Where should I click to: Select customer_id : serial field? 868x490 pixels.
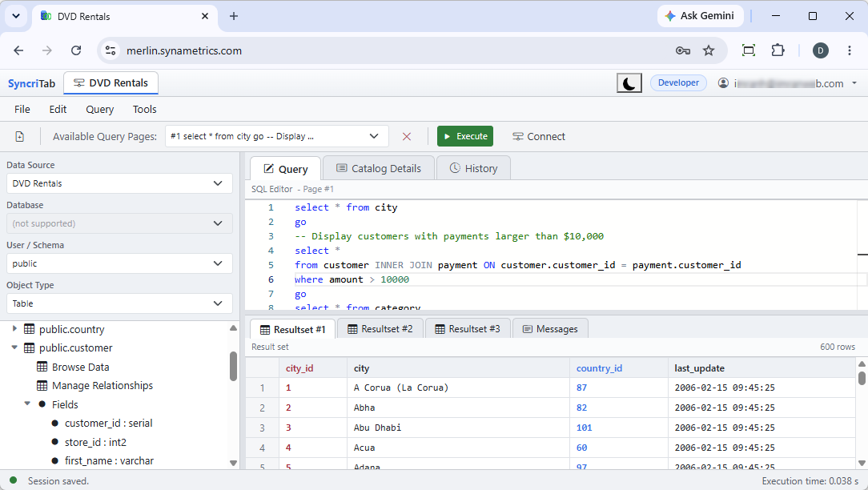(x=109, y=424)
